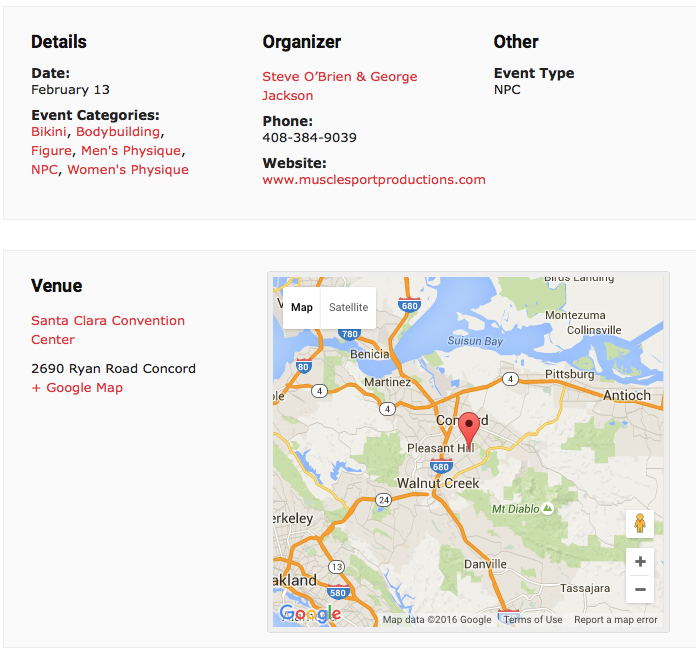This screenshot has width=696, height=657.
Task: Click Walnut Creek on the map
Action: tap(438, 484)
